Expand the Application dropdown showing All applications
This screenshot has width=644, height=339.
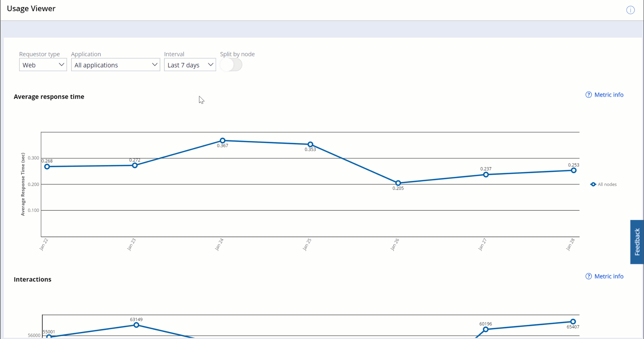115,65
